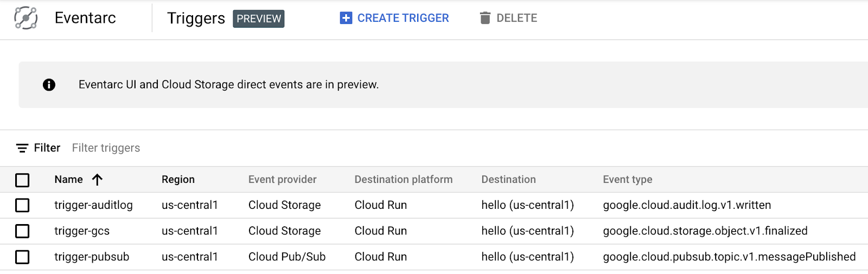The width and height of the screenshot is (868, 274).
Task: Sort by the Region column header
Action: click(x=178, y=180)
